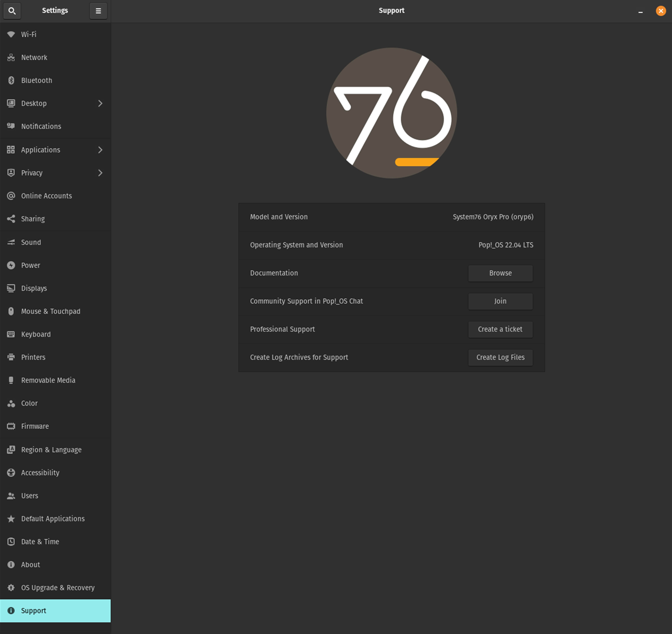Join Pop!_OS community chat
The width and height of the screenshot is (672, 634).
pyautogui.click(x=500, y=301)
